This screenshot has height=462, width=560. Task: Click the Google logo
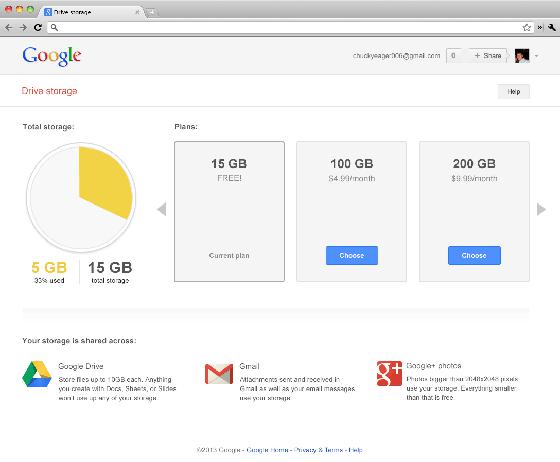pos(52,56)
